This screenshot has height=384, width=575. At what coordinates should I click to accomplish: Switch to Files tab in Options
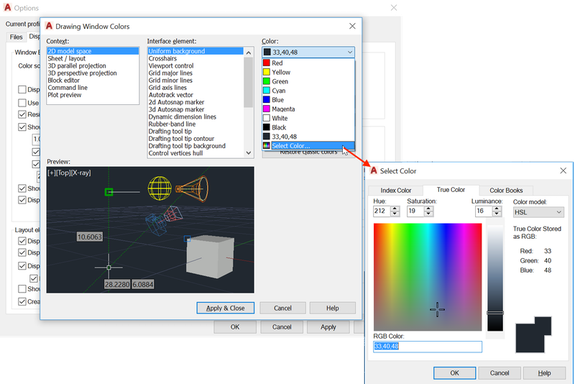click(x=16, y=37)
